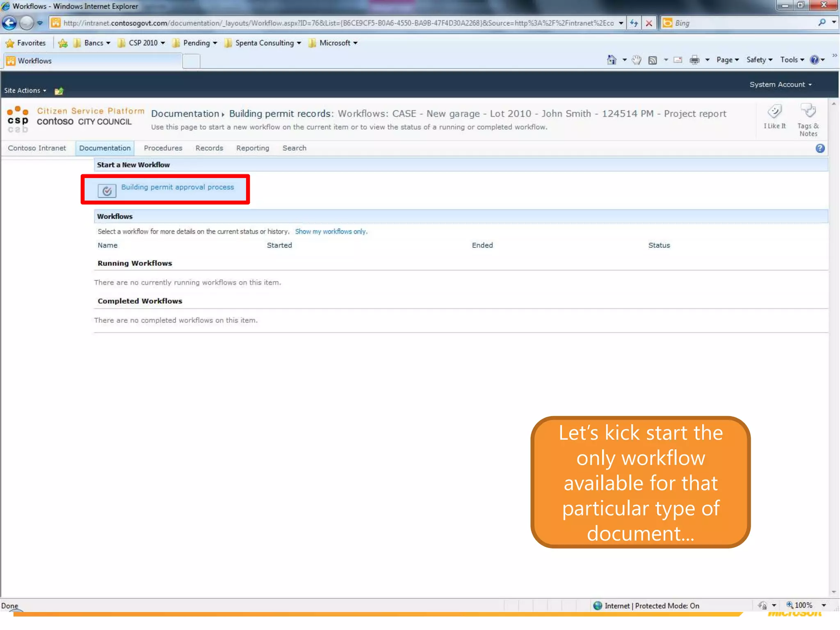Image resolution: width=840 pixels, height=630 pixels.
Task: Open the CSP 2010 favorites folder
Action: point(141,43)
